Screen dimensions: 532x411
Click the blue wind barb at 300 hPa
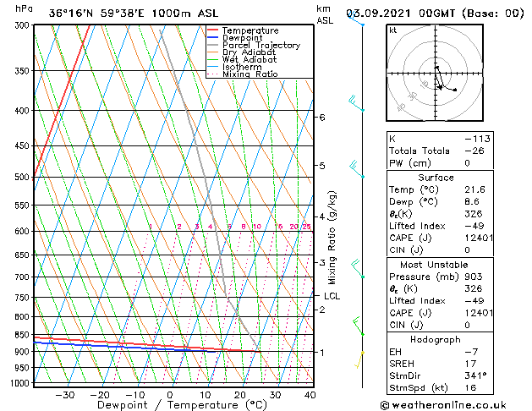[356, 19]
